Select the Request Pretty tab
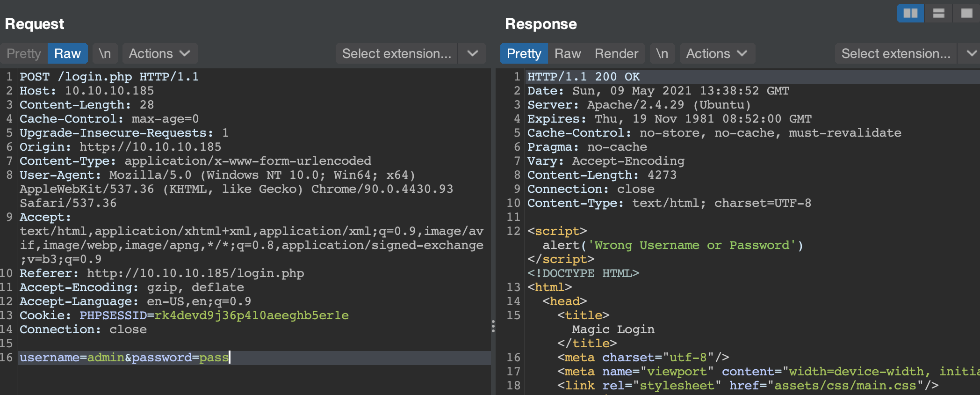This screenshot has width=980, height=395. (x=24, y=53)
